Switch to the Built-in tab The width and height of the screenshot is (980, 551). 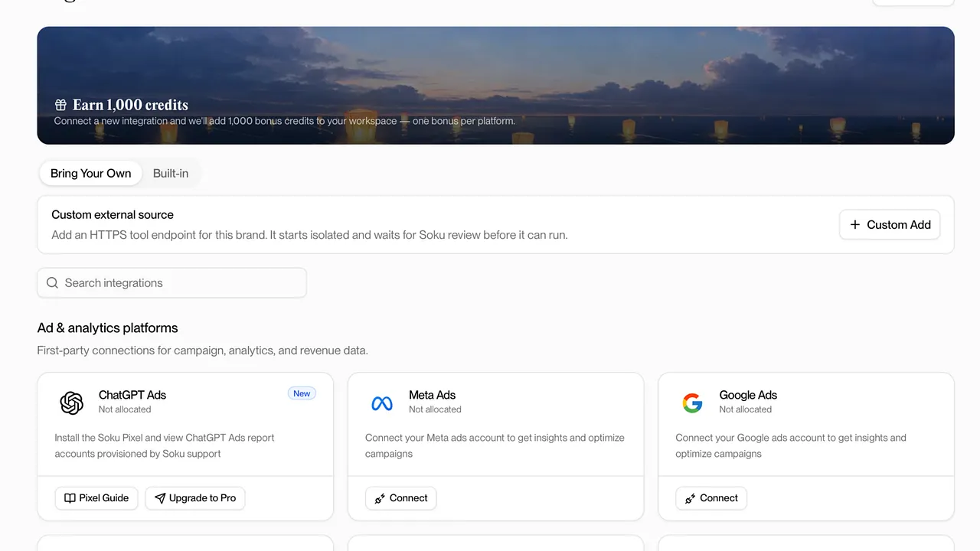(171, 174)
